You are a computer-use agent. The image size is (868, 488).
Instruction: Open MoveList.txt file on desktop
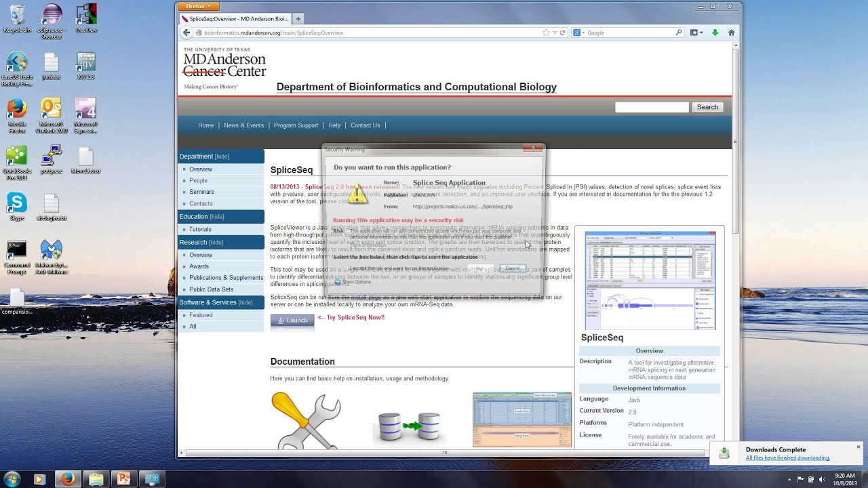pos(85,159)
